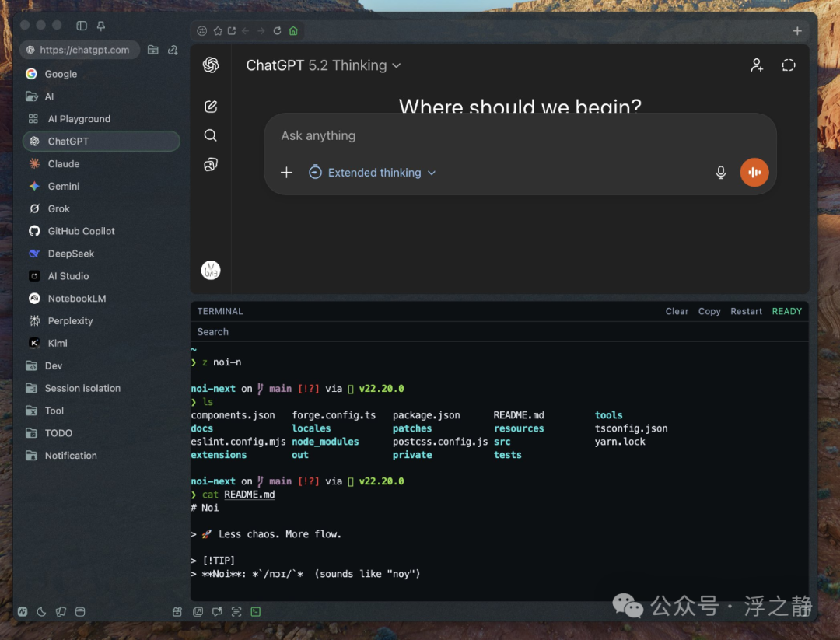Click the add link icon beside the URL
Screen dimensions: 840x640
(x=173, y=50)
